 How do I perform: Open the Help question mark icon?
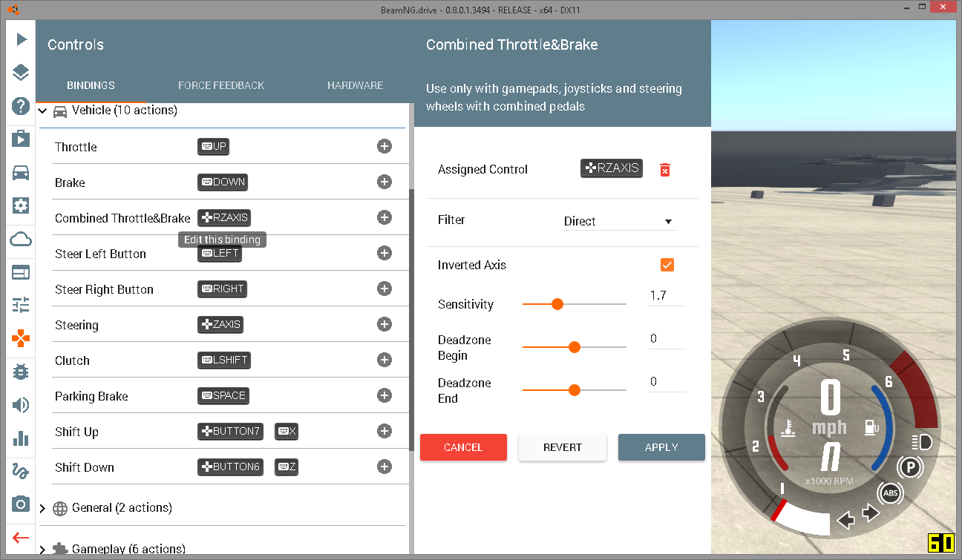point(21,105)
